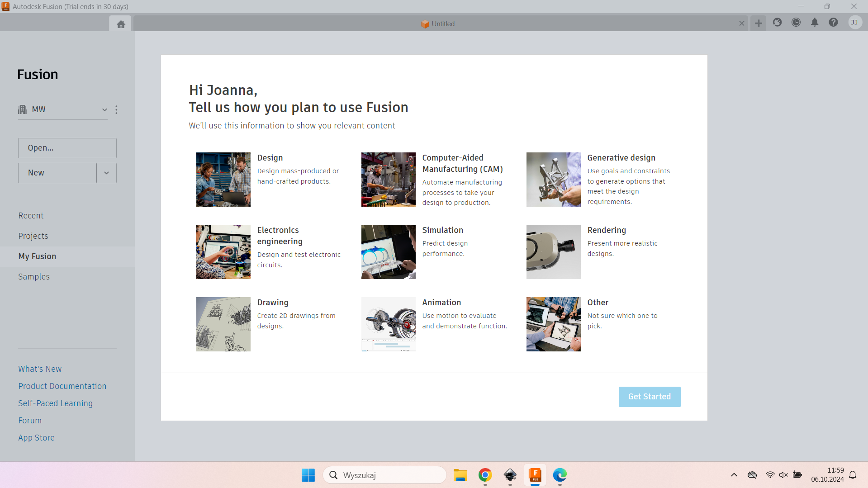Click the building icon beside MW
Screen dimensions: 868x488
(x=23, y=109)
